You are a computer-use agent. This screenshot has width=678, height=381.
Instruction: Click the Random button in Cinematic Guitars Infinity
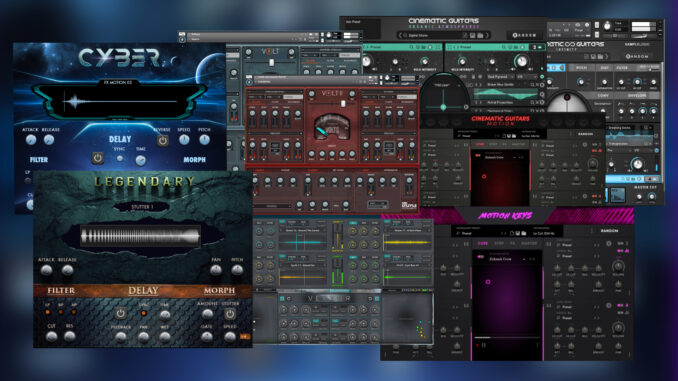point(637,57)
